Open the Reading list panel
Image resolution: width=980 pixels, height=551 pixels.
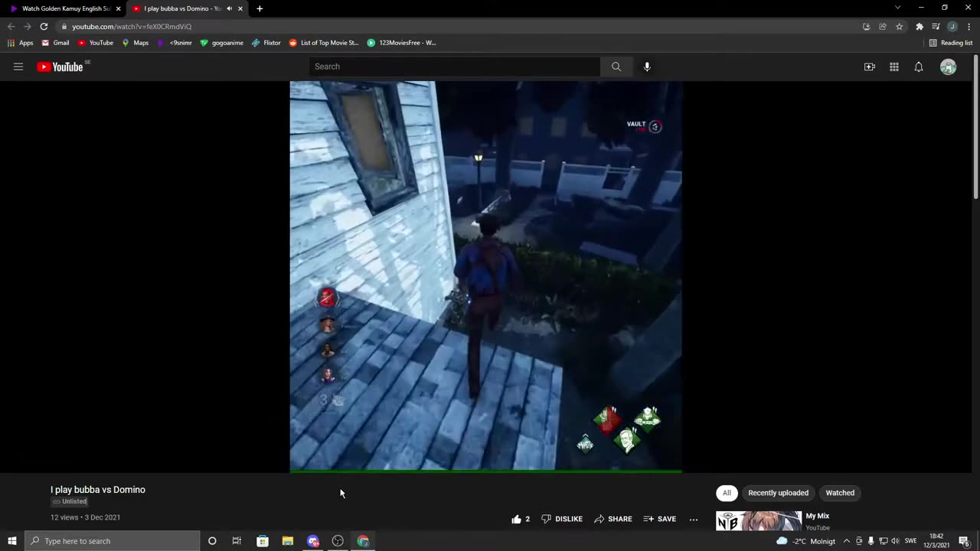point(950,43)
